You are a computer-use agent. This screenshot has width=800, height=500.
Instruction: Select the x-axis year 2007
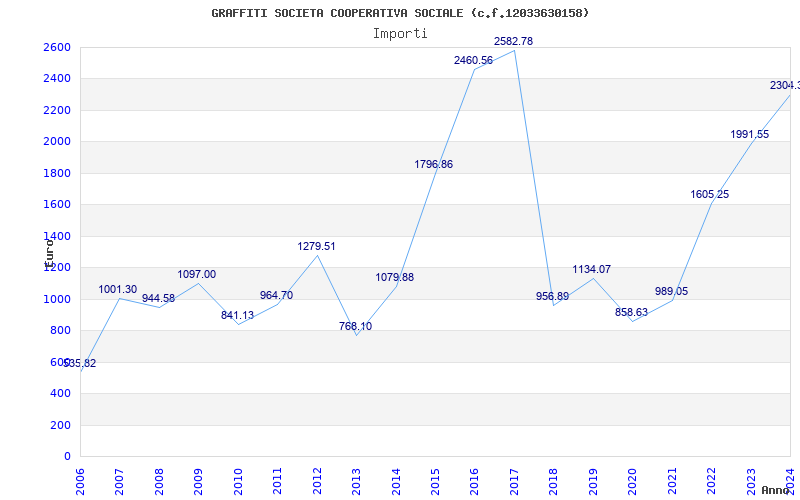click(119, 481)
